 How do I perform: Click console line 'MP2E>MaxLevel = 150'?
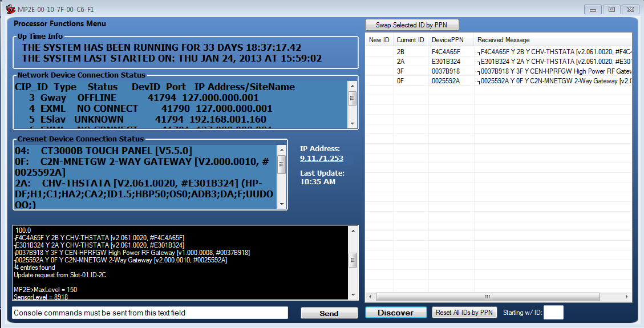pyautogui.click(x=45, y=289)
